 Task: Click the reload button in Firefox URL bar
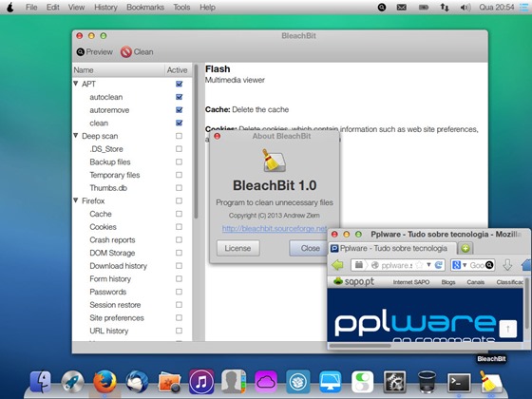click(x=438, y=265)
